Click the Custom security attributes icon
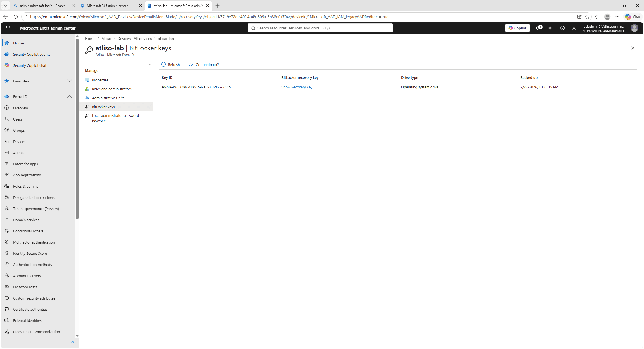Image resolution: width=644 pixels, height=349 pixels. coord(7,298)
